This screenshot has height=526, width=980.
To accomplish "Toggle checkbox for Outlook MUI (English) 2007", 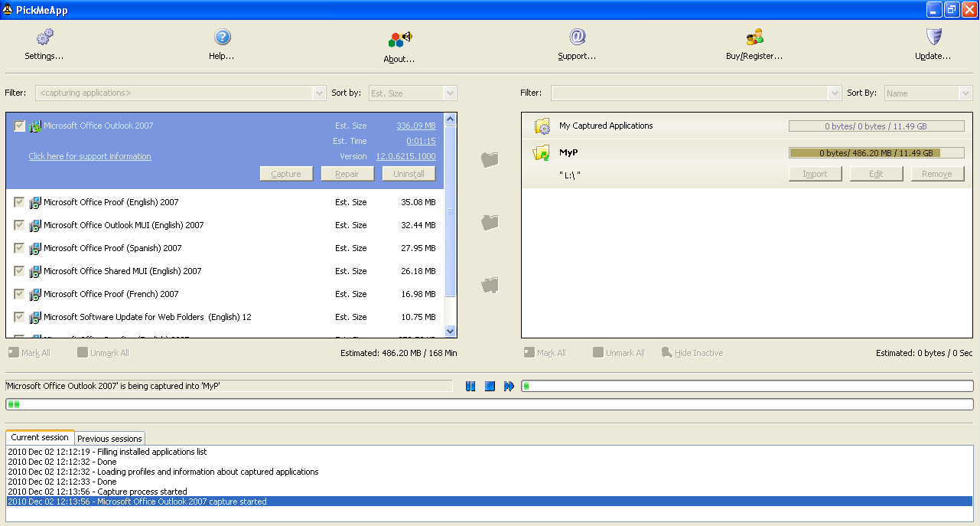I will click(19, 225).
